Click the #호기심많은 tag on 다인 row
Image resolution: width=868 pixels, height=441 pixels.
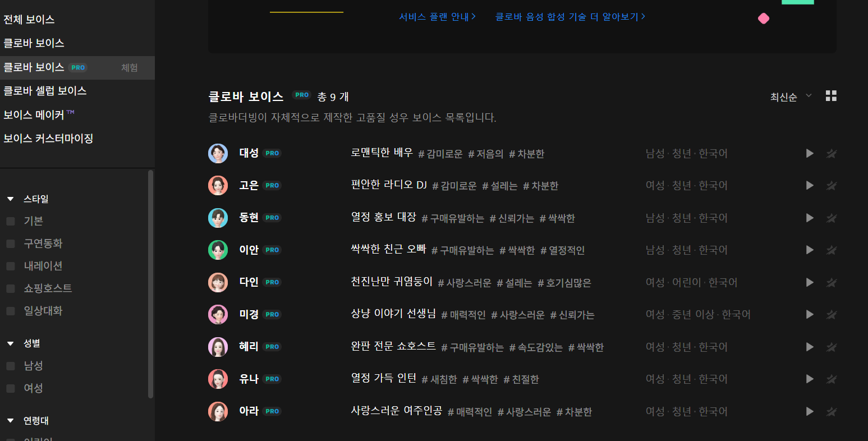(x=564, y=283)
